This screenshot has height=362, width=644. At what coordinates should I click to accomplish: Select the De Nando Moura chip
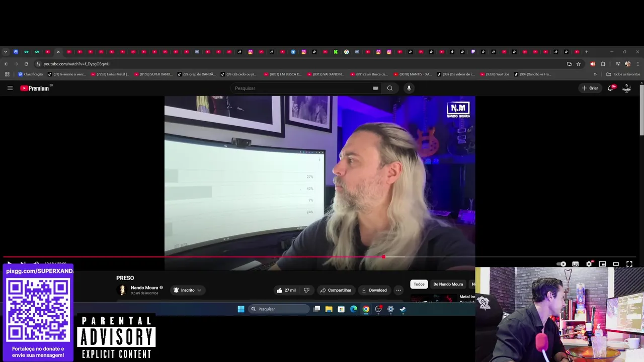(448, 284)
